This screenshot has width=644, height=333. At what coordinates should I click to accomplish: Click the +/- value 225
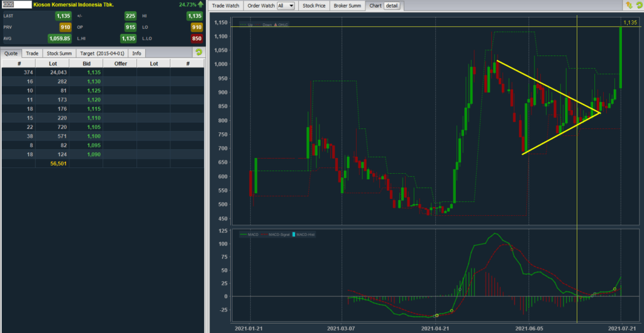click(130, 16)
